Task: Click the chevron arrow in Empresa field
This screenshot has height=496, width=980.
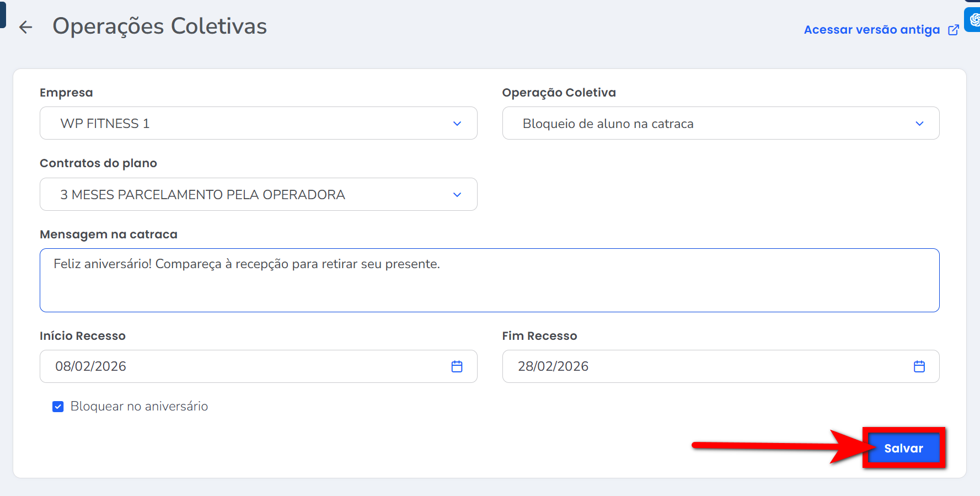Action: (x=457, y=124)
